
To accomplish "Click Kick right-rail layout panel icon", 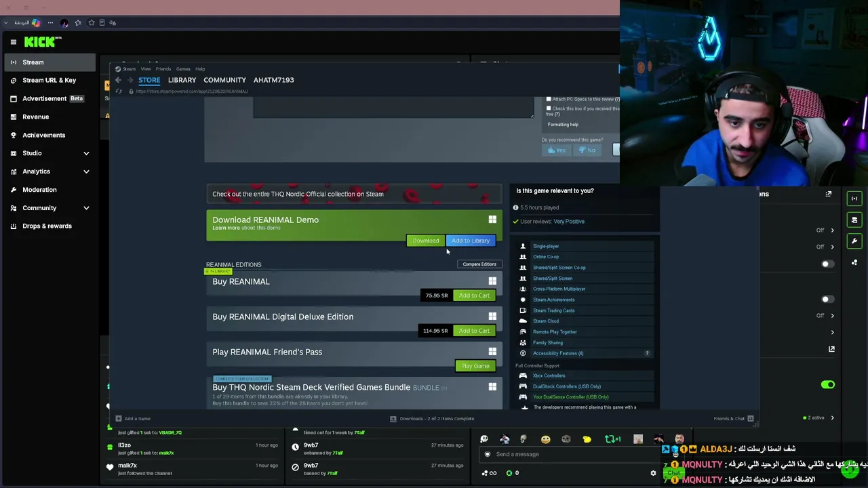I will tap(854, 220).
